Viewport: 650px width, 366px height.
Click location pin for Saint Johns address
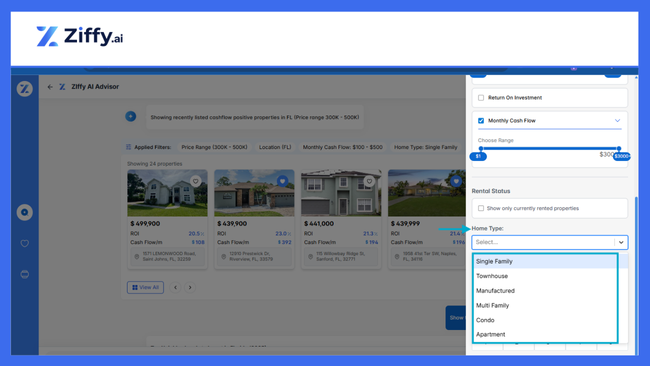point(136,257)
